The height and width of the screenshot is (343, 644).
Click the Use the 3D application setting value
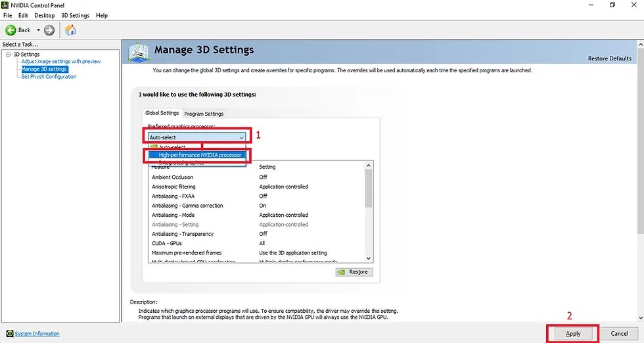point(293,252)
